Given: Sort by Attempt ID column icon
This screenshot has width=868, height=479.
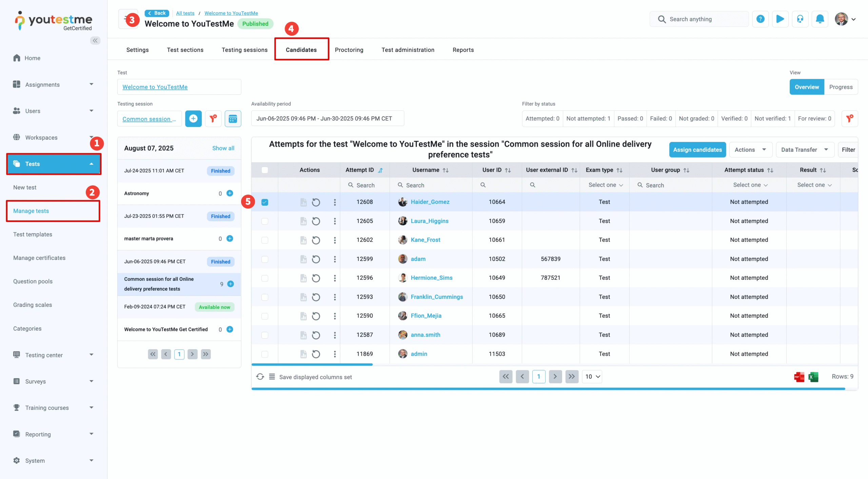Looking at the screenshot, I should point(380,170).
